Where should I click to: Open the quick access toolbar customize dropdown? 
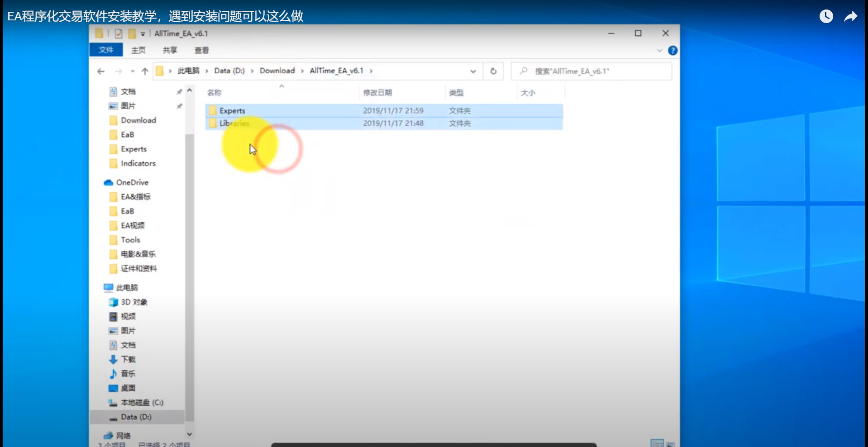pyautogui.click(x=143, y=34)
